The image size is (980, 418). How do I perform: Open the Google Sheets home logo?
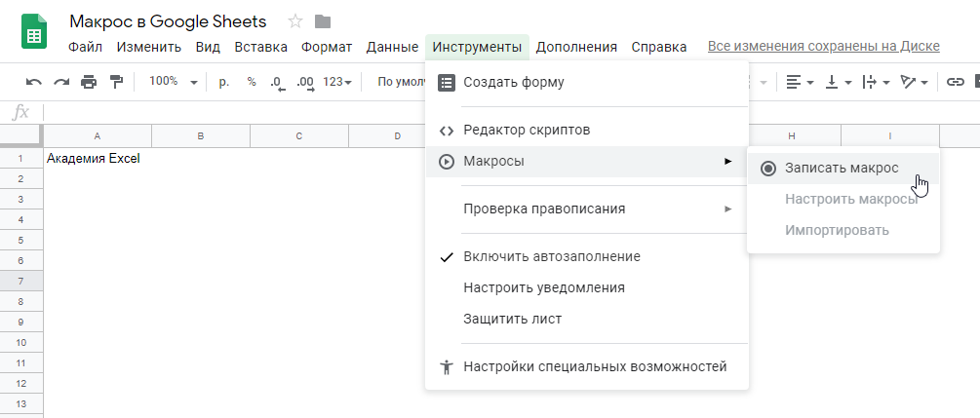click(x=34, y=32)
